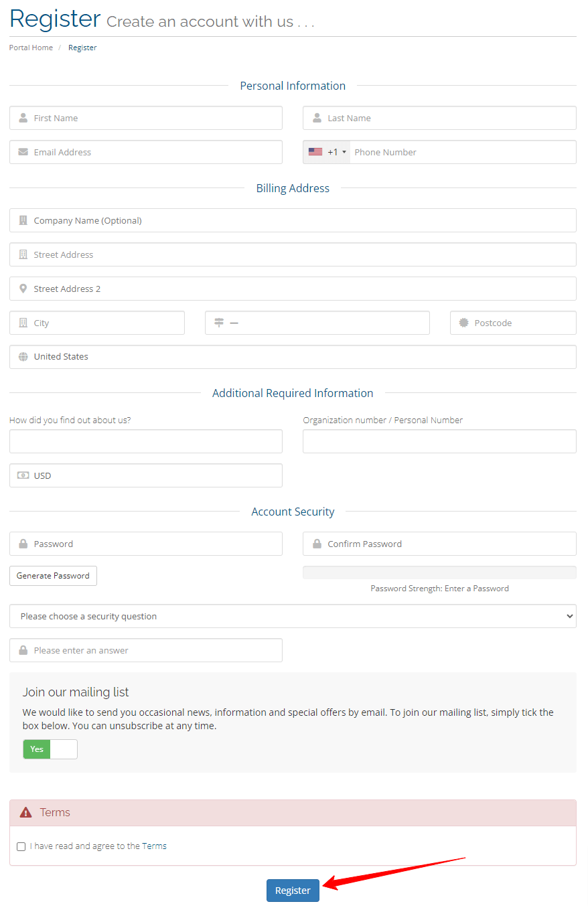588x918 pixels.
Task: Click the Generate Password button
Action: pyautogui.click(x=53, y=575)
